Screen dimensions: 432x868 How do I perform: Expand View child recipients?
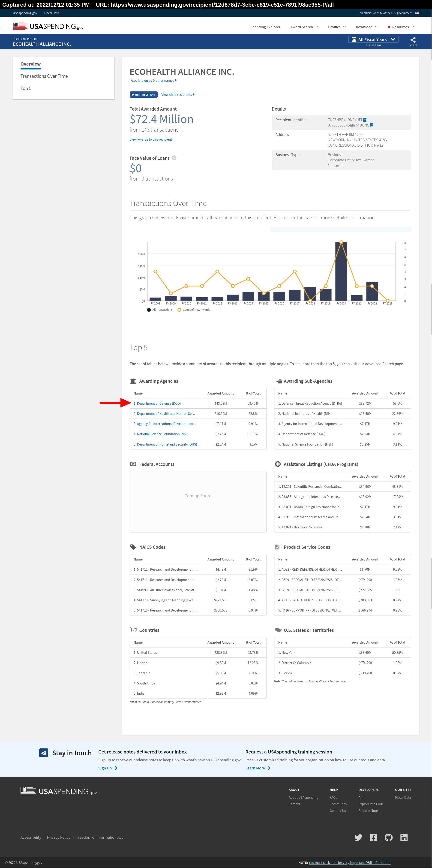click(178, 95)
